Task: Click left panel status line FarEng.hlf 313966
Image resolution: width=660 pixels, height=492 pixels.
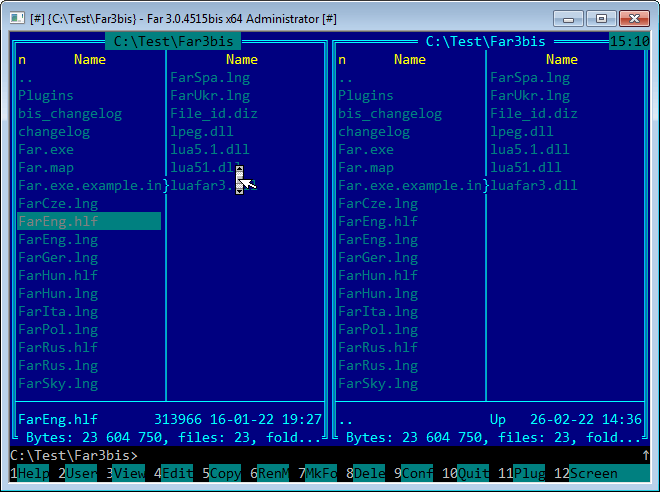Action: point(170,419)
